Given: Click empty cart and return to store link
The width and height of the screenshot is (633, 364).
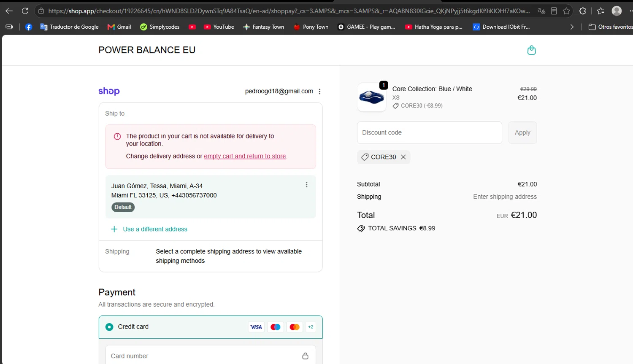Looking at the screenshot, I should click(x=245, y=156).
